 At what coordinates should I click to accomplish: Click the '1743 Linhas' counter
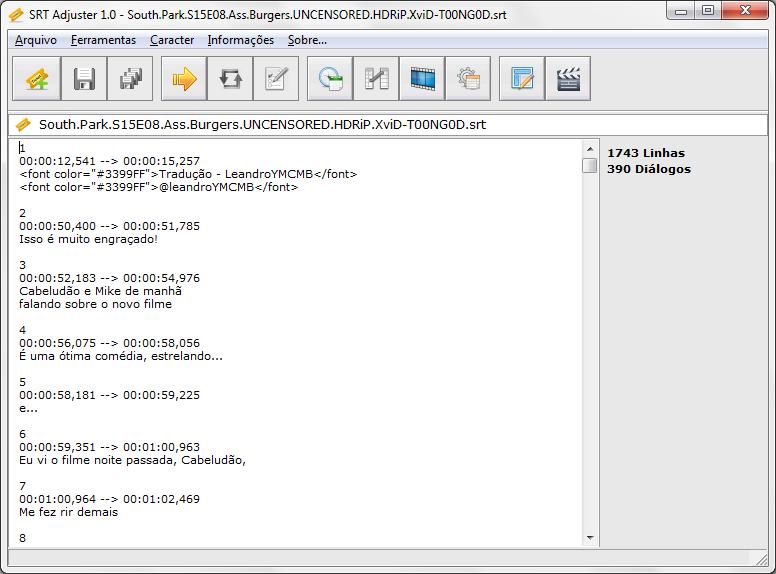pos(646,153)
